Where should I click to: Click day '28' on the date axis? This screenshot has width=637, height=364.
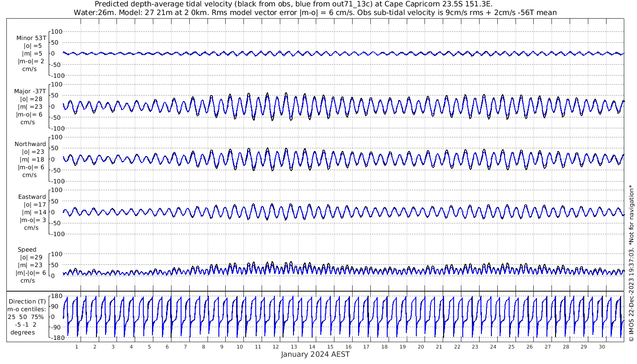click(566, 347)
